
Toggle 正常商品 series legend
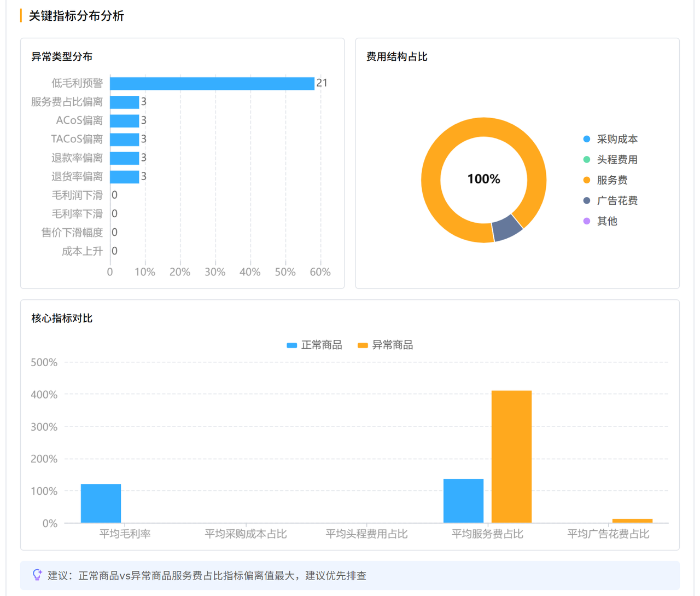[x=314, y=345]
